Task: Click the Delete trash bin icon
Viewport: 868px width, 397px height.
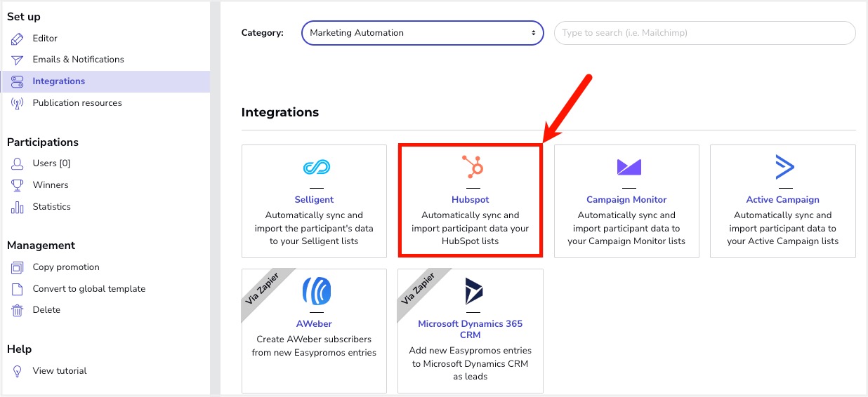Action: pyautogui.click(x=18, y=310)
